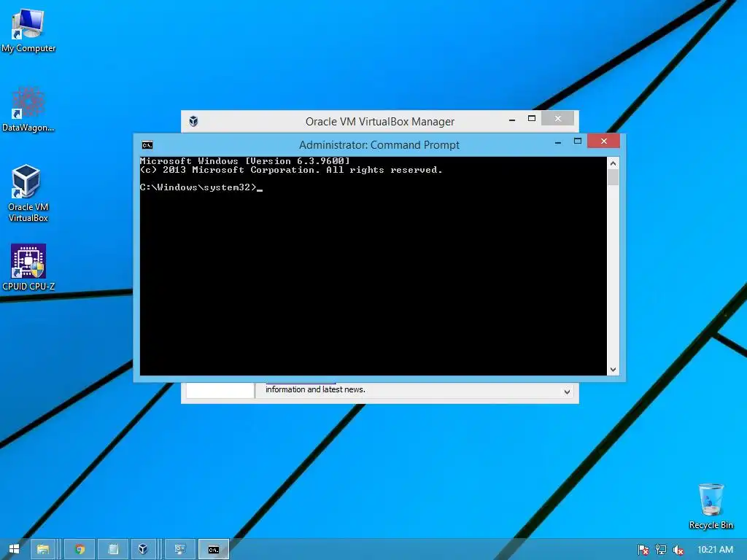747x560 pixels.
Task: Click the C:\Windows\system32> prompt line
Action: (x=201, y=187)
